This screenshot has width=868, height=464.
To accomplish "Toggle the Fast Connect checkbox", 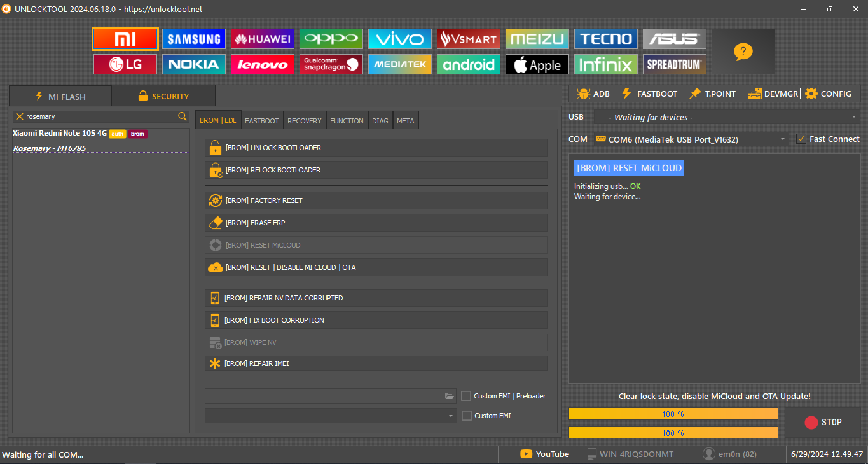I will click(x=801, y=139).
